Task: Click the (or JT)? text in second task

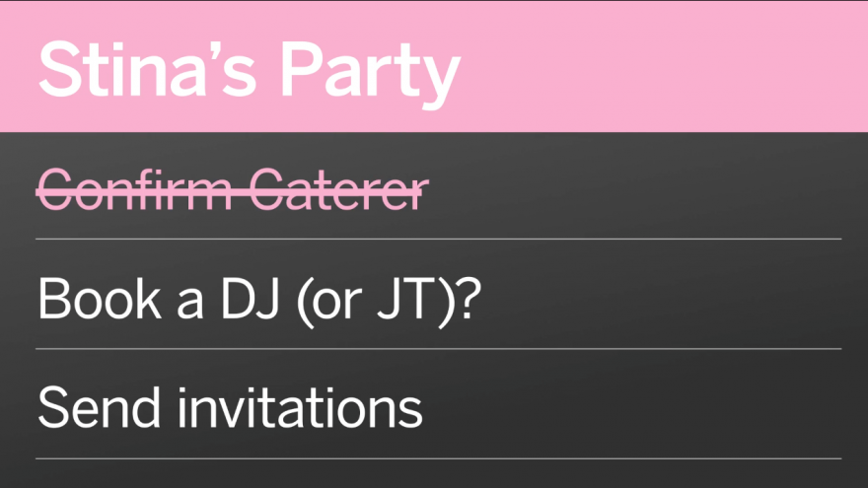Action: 389,301
